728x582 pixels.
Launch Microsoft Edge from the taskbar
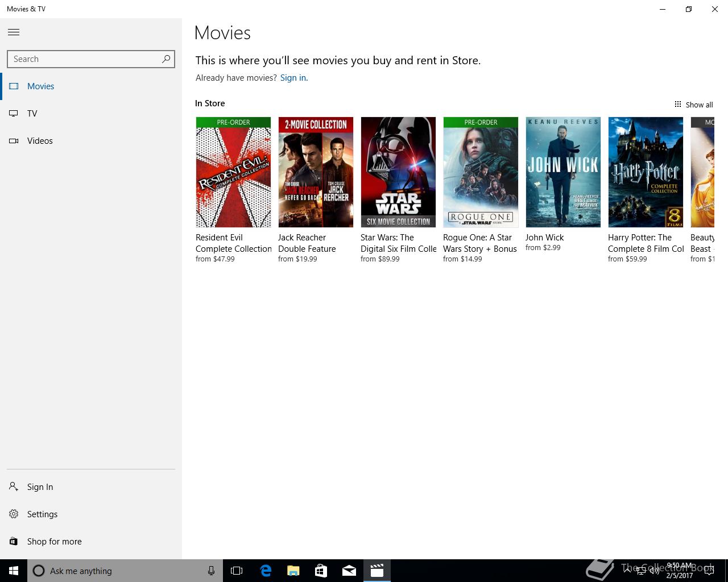(266, 571)
